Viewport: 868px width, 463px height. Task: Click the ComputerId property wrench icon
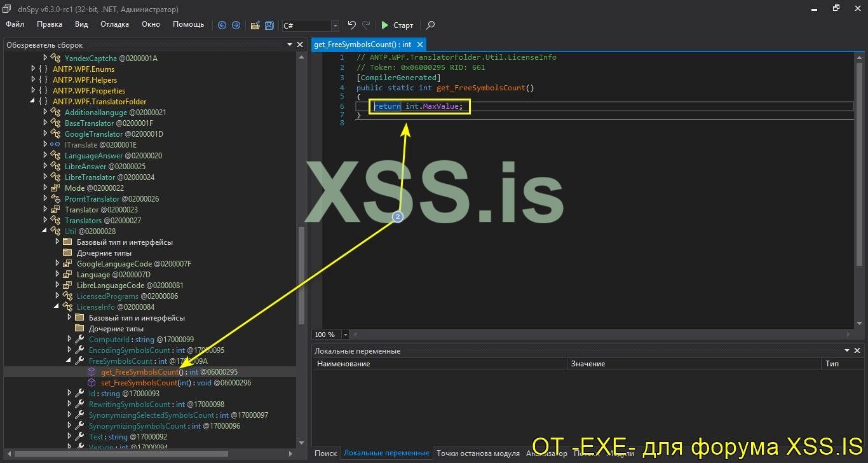[79, 340]
